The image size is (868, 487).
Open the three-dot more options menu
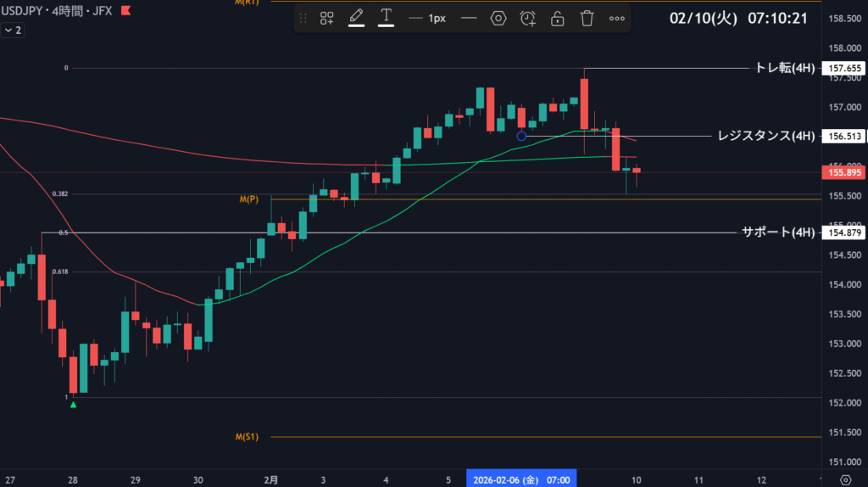point(617,19)
